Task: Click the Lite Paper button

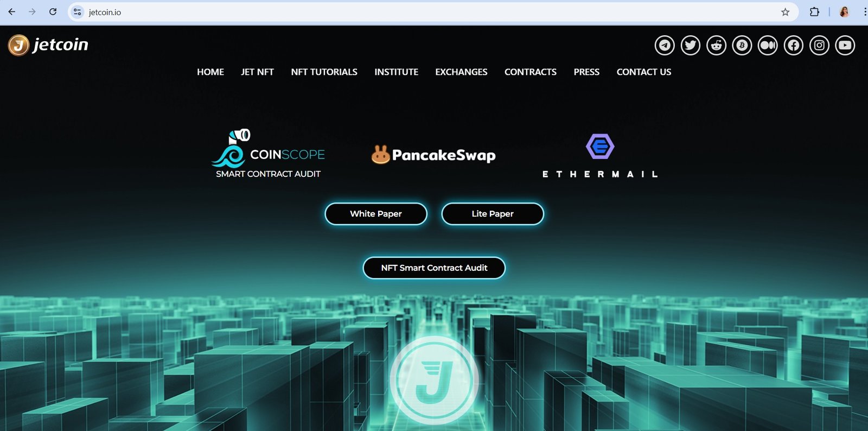Action: click(x=493, y=214)
